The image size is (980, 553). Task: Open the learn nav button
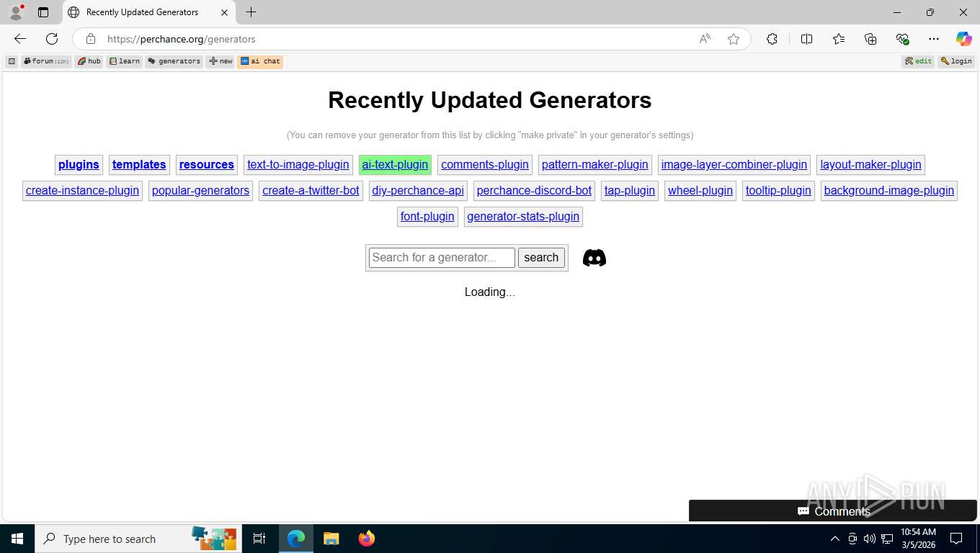[124, 61]
